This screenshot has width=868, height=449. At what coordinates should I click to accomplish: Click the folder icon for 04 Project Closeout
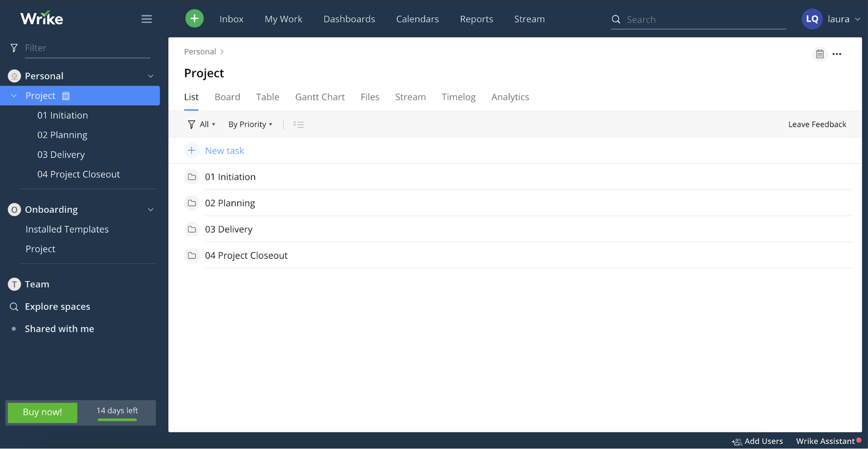[191, 255]
